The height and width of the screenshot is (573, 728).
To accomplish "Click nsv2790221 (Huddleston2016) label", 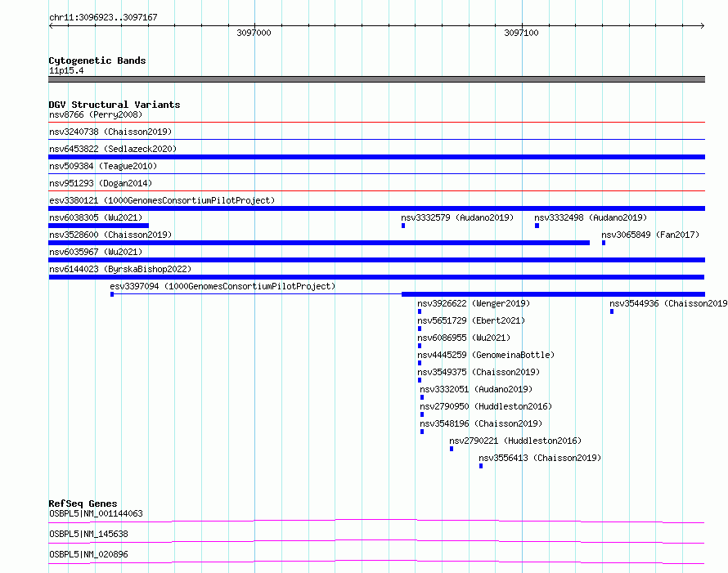I will click(515, 441).
